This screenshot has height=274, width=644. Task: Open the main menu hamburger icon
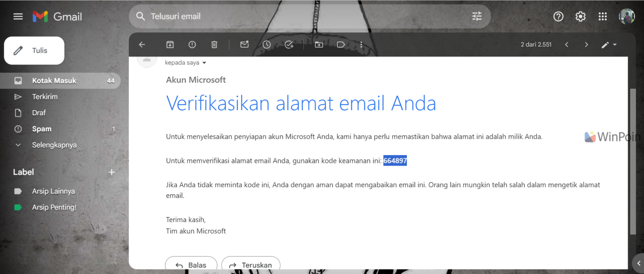point(18,17)
